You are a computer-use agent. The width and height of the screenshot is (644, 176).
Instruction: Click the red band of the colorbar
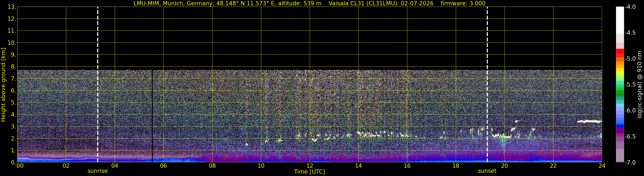pos(620,53)
